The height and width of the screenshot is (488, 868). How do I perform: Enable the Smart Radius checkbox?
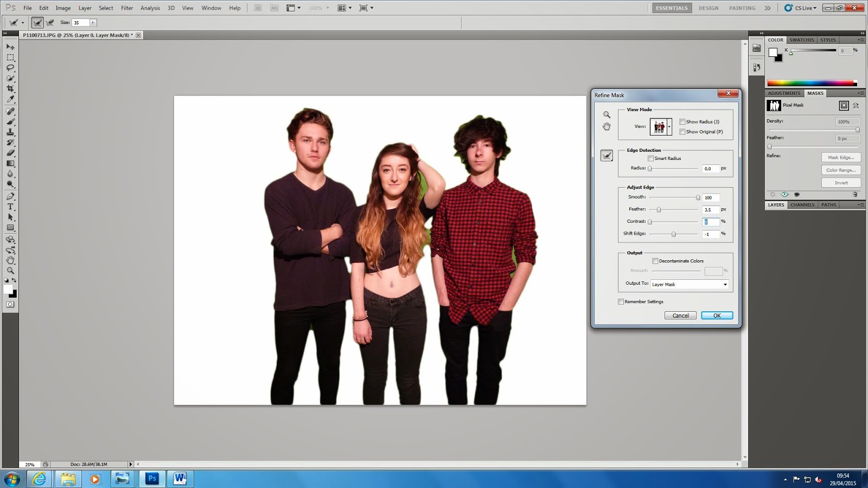pyautogui.click(x=650, y=158)
